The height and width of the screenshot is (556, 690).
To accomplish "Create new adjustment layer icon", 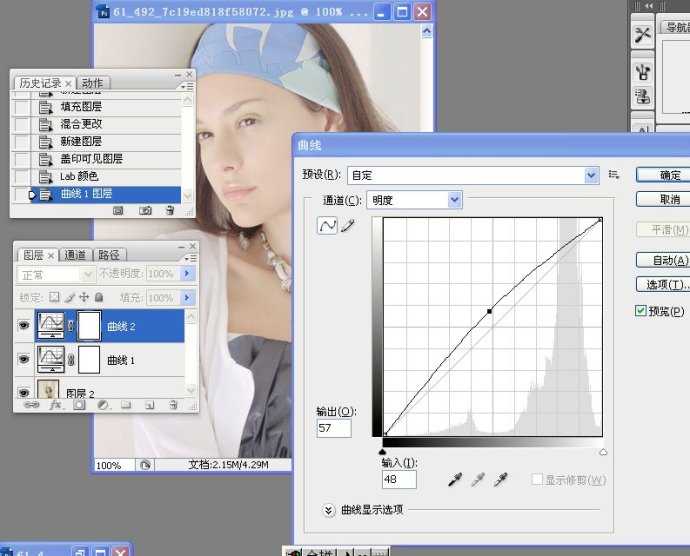I will [x=103, y=405].
